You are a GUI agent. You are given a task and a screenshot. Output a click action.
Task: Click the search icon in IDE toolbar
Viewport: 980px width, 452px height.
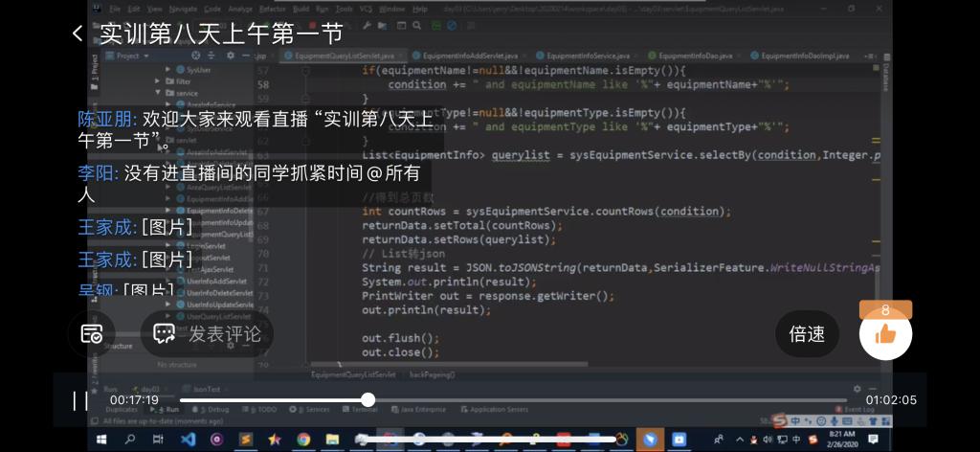[416, 25]
